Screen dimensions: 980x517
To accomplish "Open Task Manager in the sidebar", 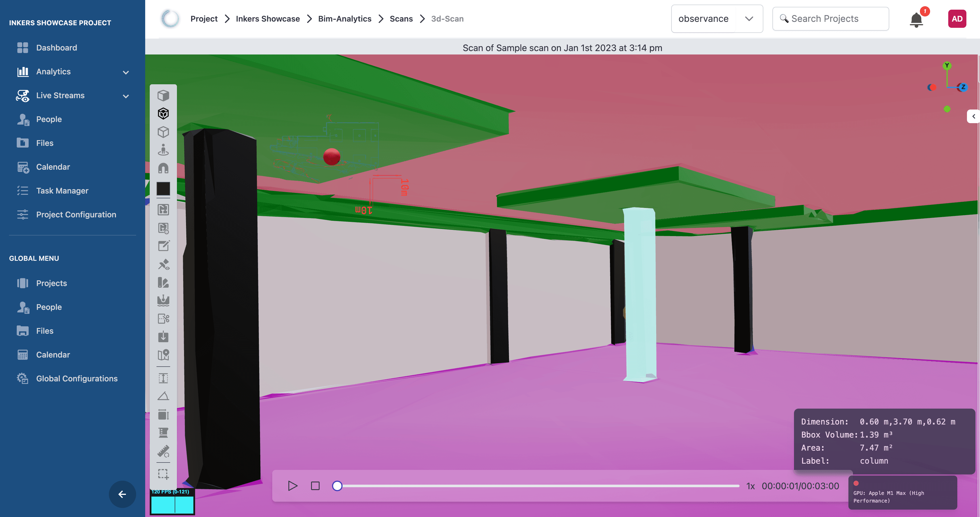I will (62, 191).
